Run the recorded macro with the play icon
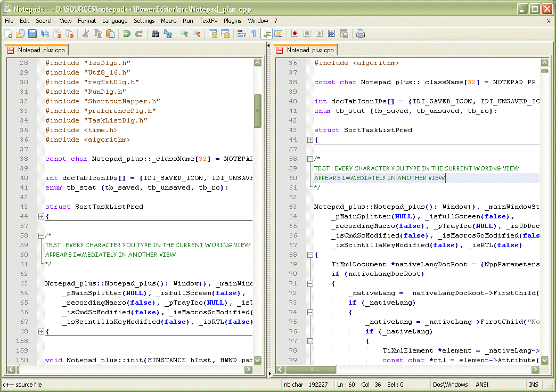 320,33
